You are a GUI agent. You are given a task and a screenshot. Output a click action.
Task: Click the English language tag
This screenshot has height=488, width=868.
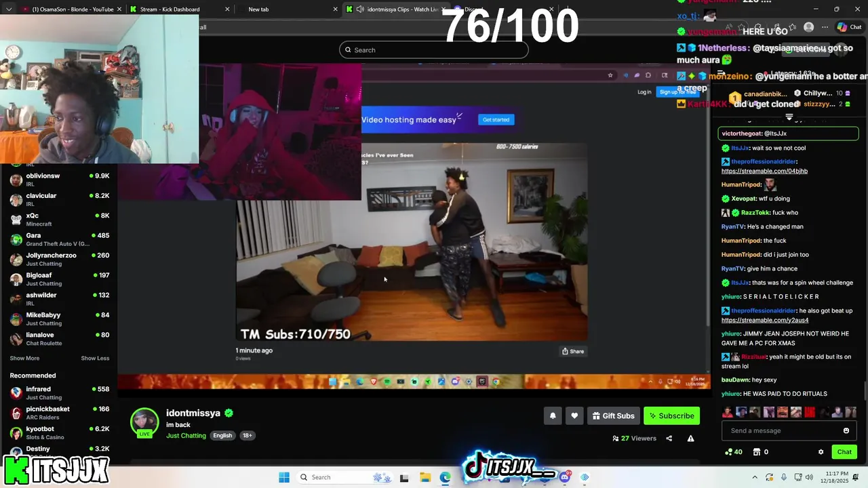pos(222,435)
